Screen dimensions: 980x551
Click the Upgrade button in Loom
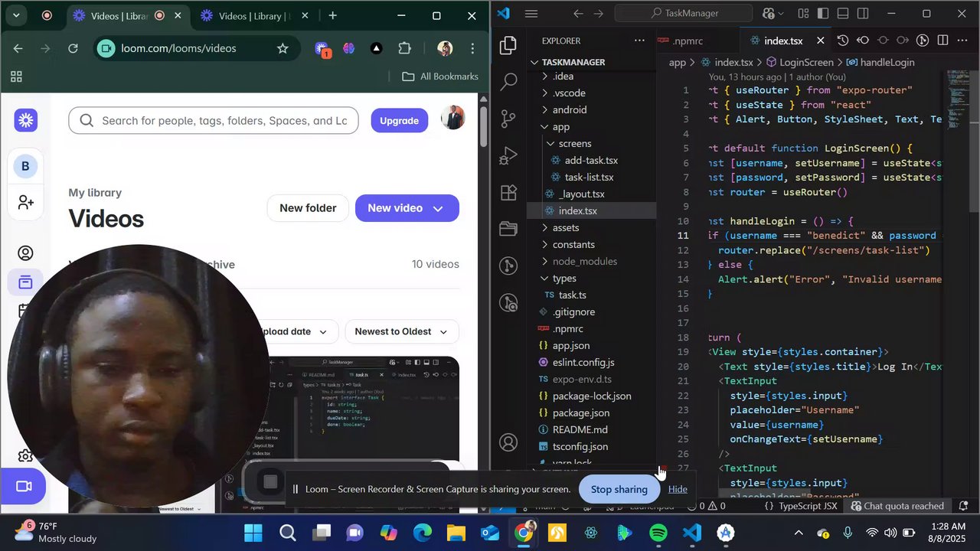(399, 120)
